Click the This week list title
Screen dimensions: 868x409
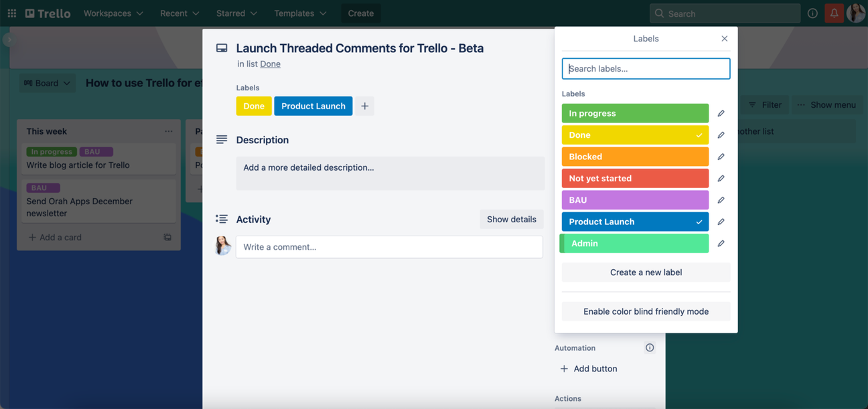coord(47,131)
